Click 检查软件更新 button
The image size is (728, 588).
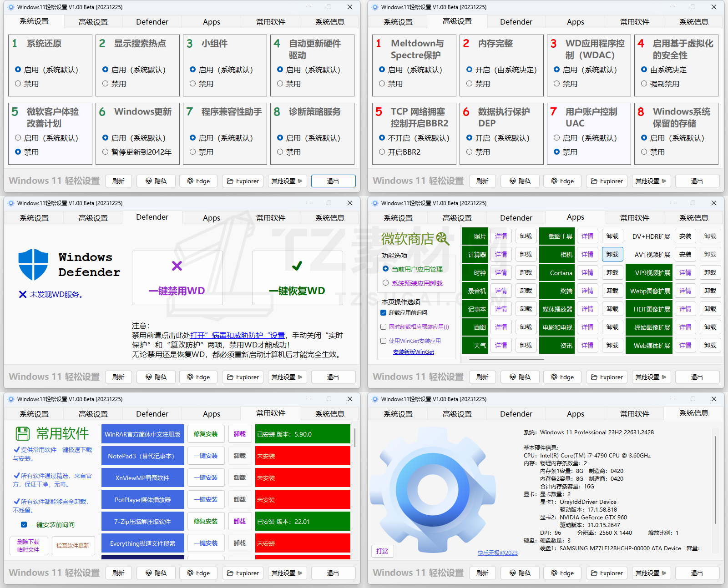tap(73, 545)
